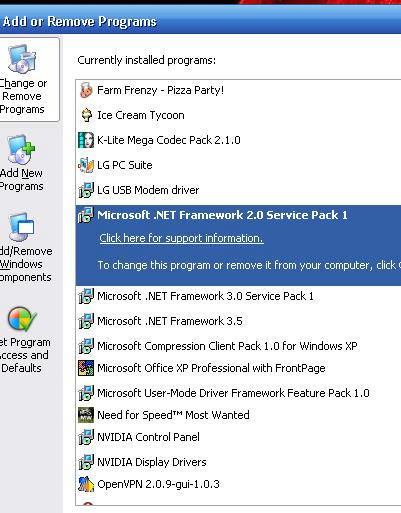This screenshot has height=513, width=401.
Task: Select LG USB Modem driver entry
Action: point(238,190)
